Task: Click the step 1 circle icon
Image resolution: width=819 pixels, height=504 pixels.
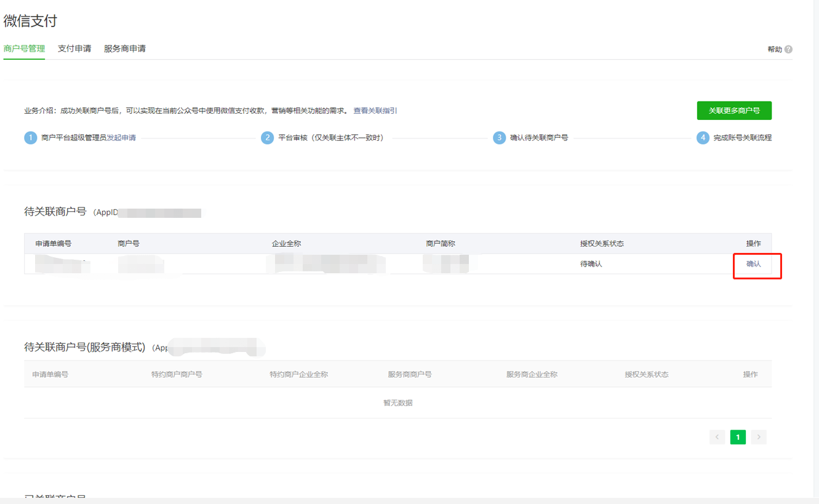Action: [x=31, y=138]
